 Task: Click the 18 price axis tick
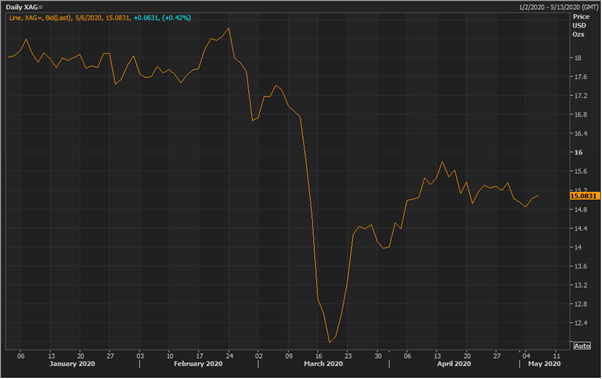(577, 58)
